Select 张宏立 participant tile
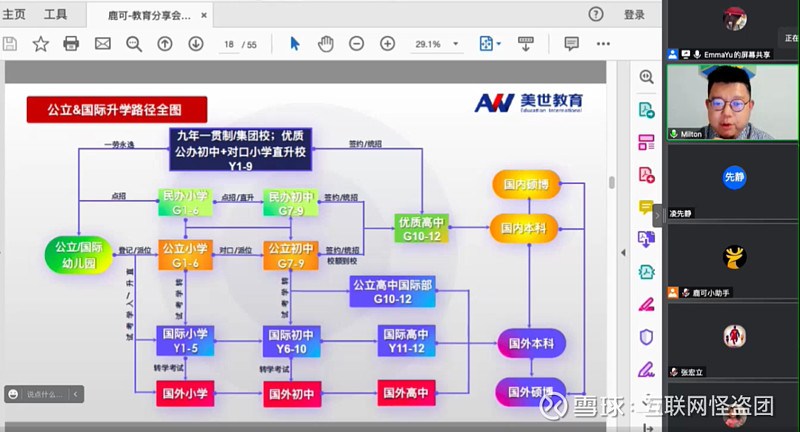This screenshot has height=432, width=800. pyautogui.click(x=732, y=340)
